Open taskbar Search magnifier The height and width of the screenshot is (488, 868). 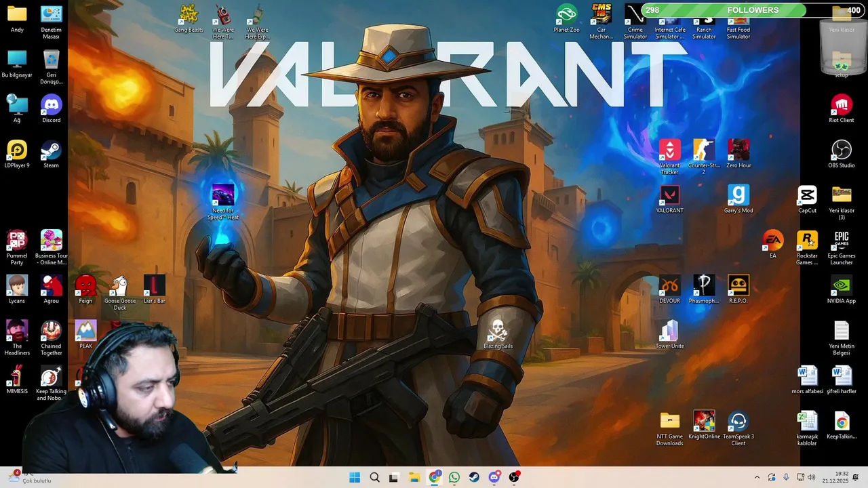click(374, 477)
